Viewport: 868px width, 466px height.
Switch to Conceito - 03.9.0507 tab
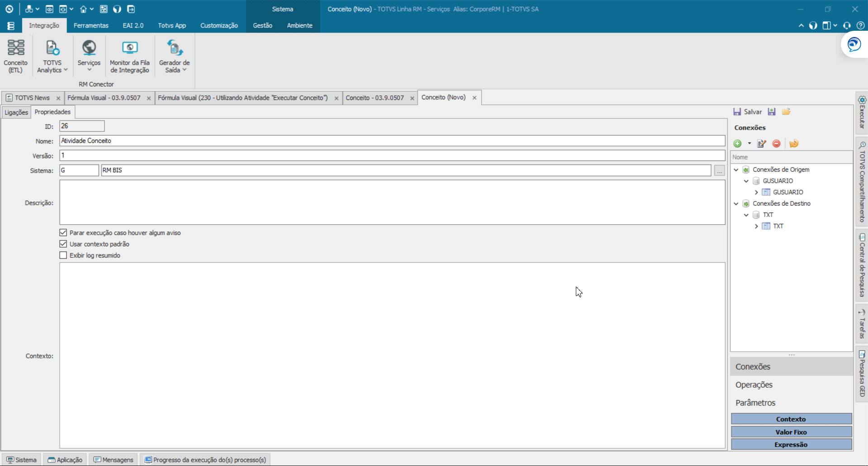coord(375,98)
